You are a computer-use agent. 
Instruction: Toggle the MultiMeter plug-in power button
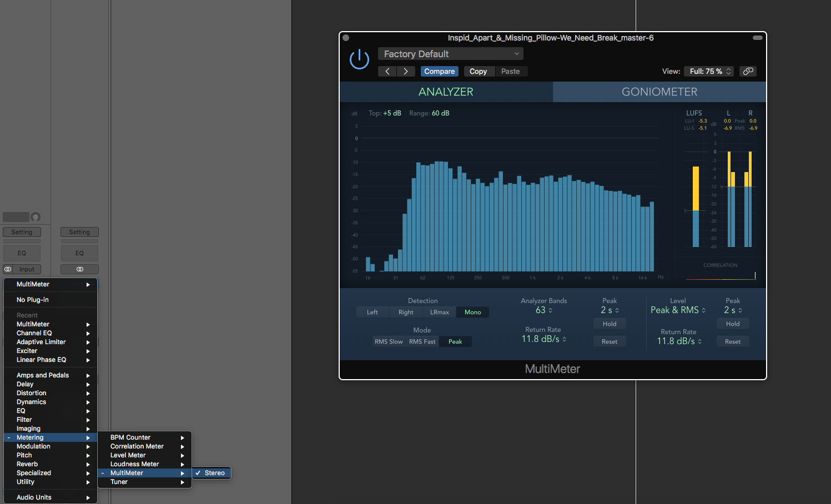pyautogui.click(x=359, y=59)
